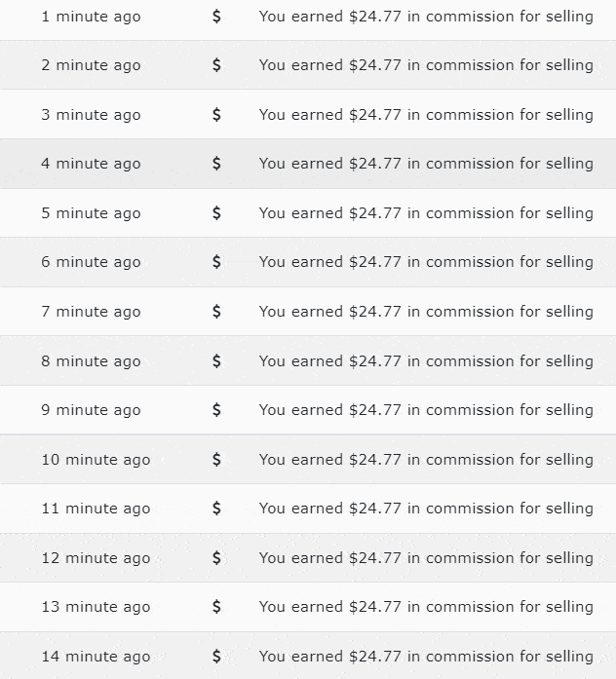616x679 pixels.
Task: Click the dollar icon in the 13 minute ago row
Action: [x=216, y=607]
